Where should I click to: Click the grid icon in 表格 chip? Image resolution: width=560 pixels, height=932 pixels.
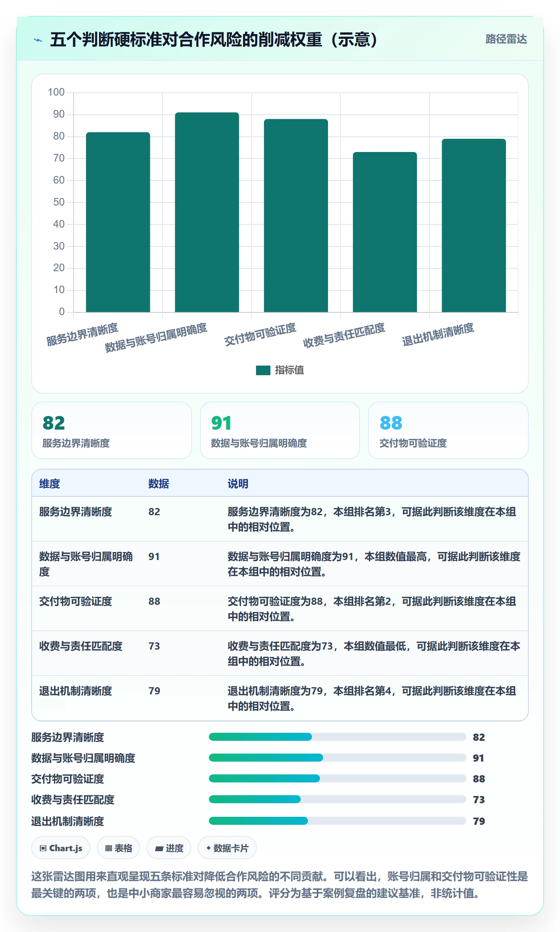pyautogui.click(x=108, y=848)
